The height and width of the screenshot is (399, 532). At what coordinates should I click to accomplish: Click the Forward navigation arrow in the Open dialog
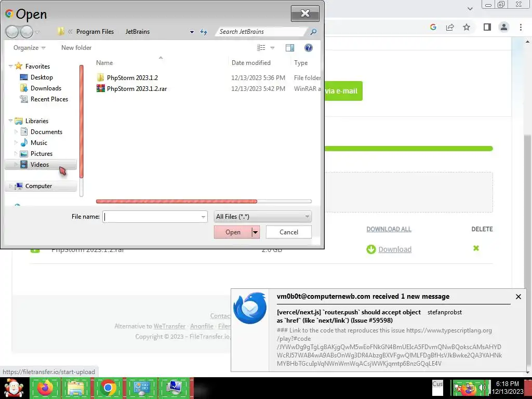26,32
